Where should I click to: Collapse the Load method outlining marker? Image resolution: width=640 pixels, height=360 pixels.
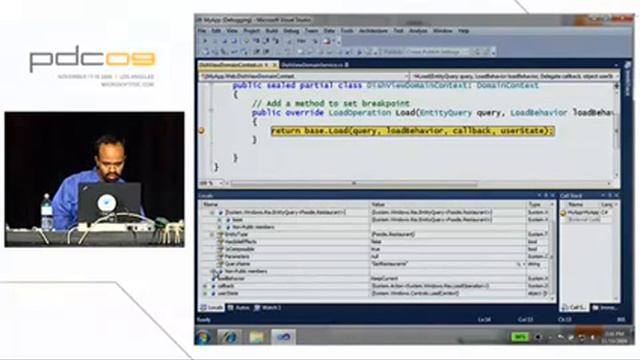point(211,110)
